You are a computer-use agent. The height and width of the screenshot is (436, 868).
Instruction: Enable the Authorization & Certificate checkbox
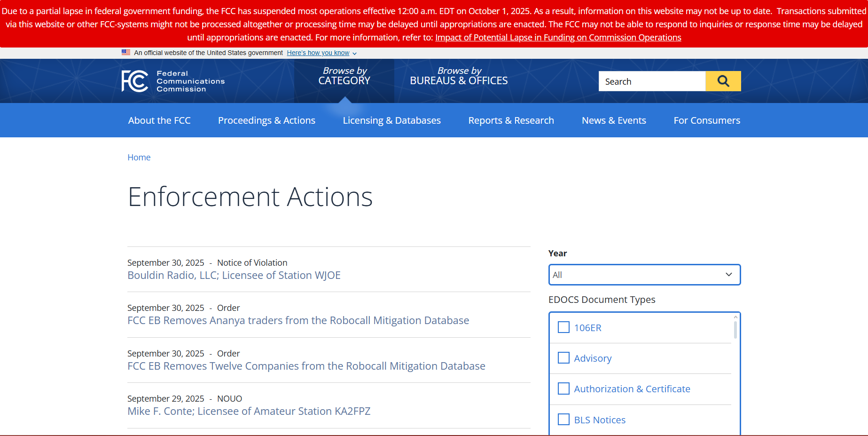pos(563,388)
